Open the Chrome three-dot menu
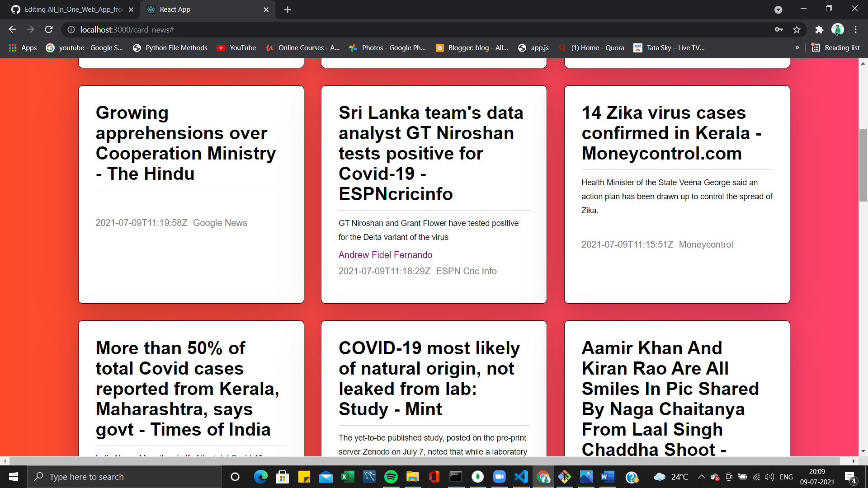 [855, 29]
